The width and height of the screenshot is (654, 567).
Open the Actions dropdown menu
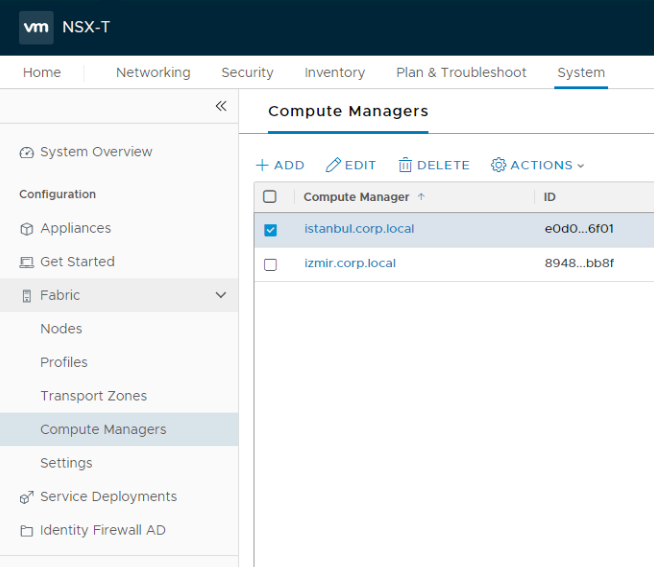click(x=537, y=165)
